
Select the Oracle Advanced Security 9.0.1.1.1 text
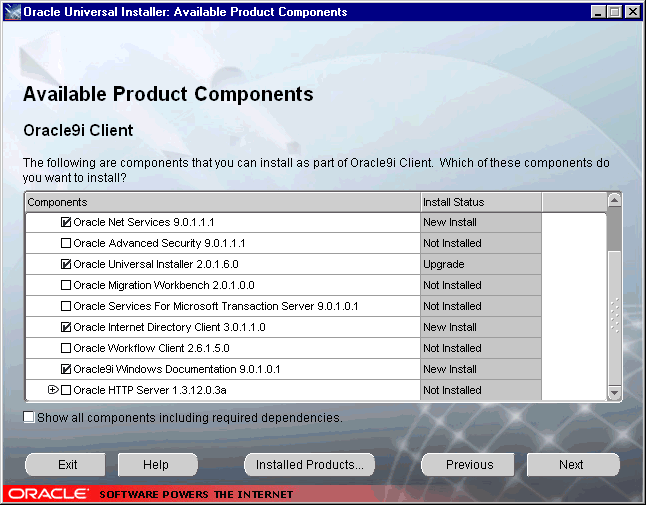pyautogui.click(x=159, y=243)
